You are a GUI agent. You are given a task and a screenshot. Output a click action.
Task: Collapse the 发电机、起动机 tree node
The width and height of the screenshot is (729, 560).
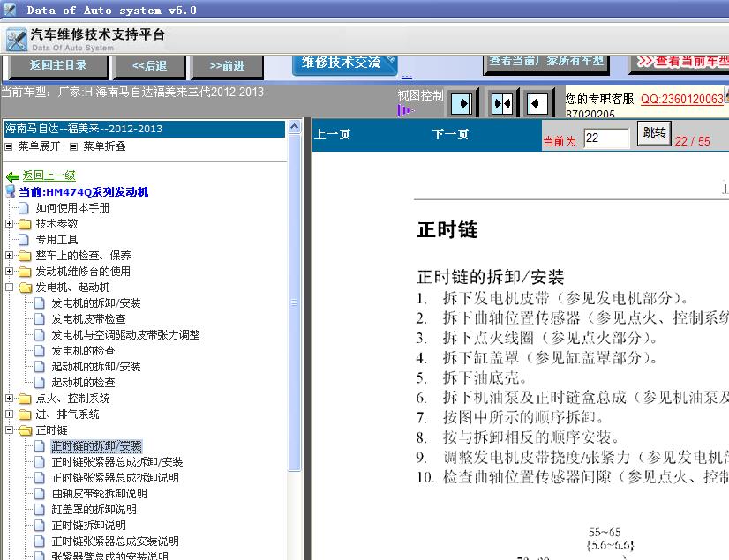(9, 287)
